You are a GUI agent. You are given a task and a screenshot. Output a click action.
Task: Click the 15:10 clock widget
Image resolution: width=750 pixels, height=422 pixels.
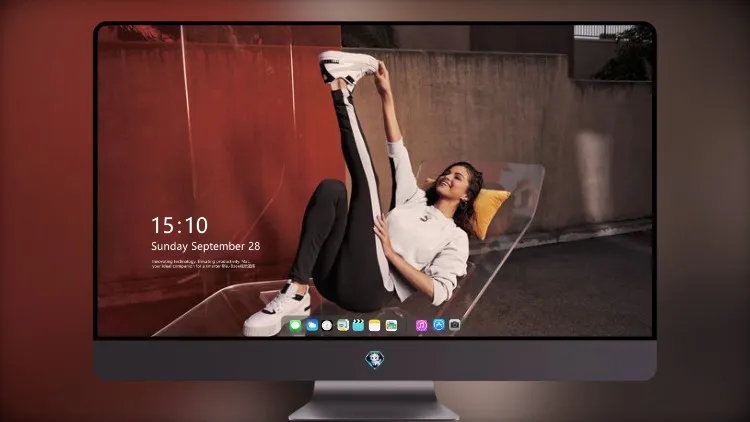click(179, 225)
